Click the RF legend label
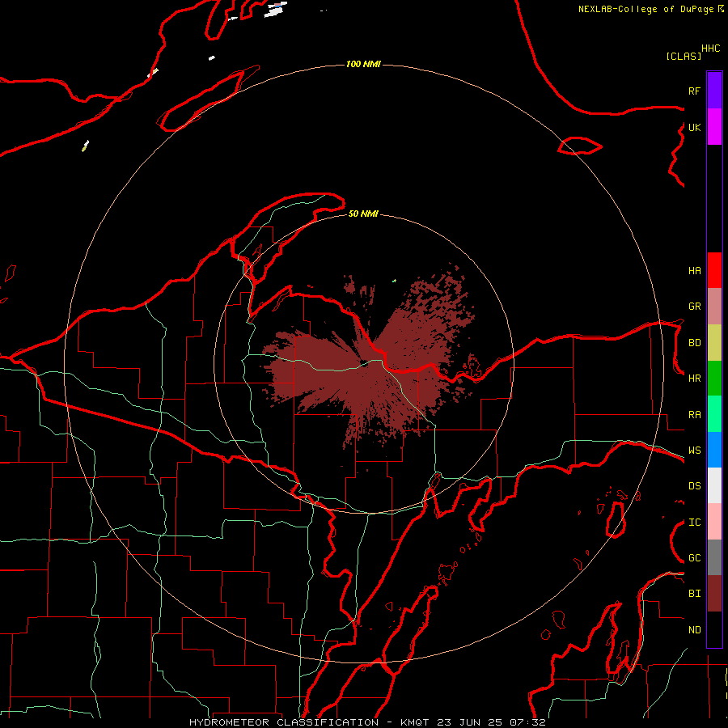 (694, 91)
